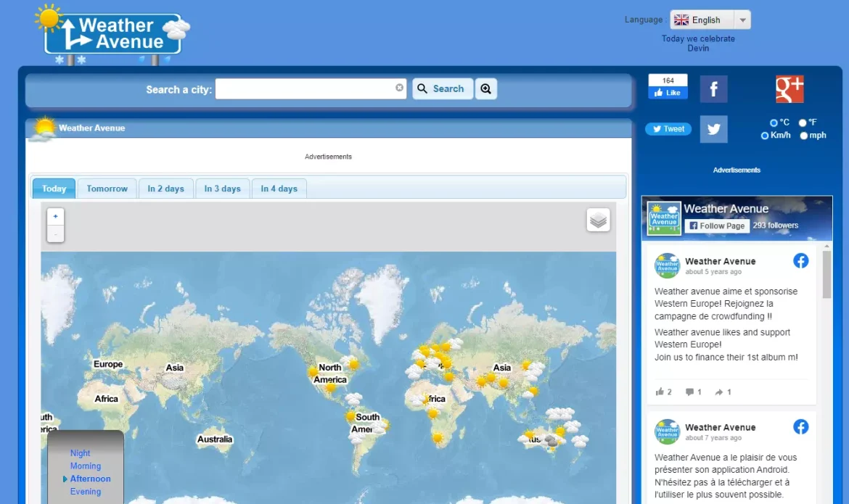Viewport: 849px width, 504px height.
Task: Select the °F temperature unit
Action: [x=803, y=123]
